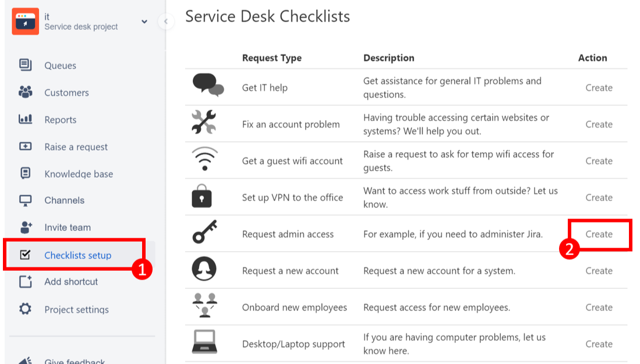Collapse the sidebar with the chevron button
The image size is (640, 364).
pyautogui.click(x=166, y=22)
